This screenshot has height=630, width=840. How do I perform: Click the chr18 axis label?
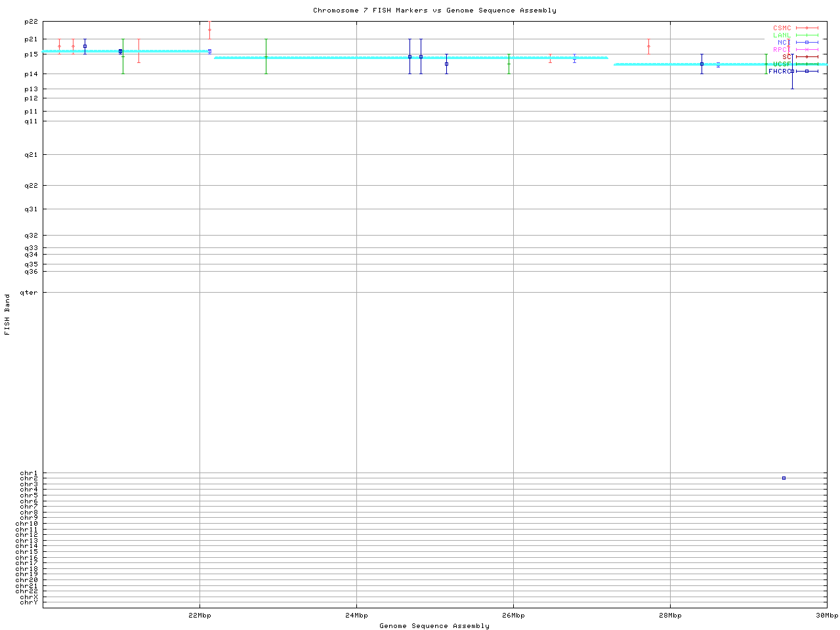(x=27, y=569)
